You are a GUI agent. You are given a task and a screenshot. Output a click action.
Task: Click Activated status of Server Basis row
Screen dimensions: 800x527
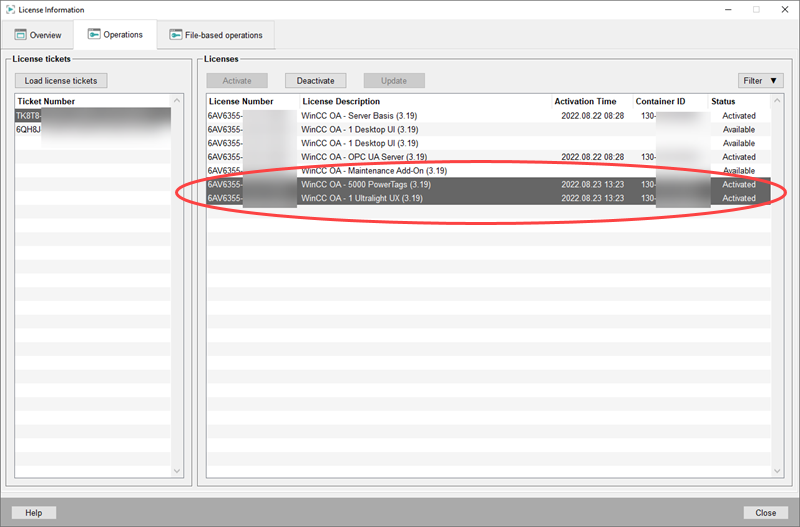(739, 116)
